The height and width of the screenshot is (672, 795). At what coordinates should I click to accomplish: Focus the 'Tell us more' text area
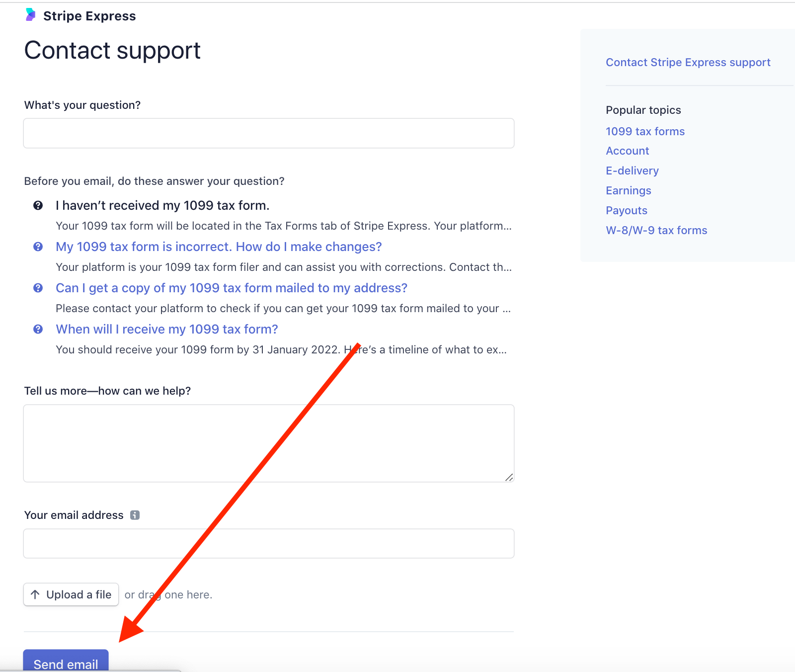pyautogui.click(x=269, y=443)
